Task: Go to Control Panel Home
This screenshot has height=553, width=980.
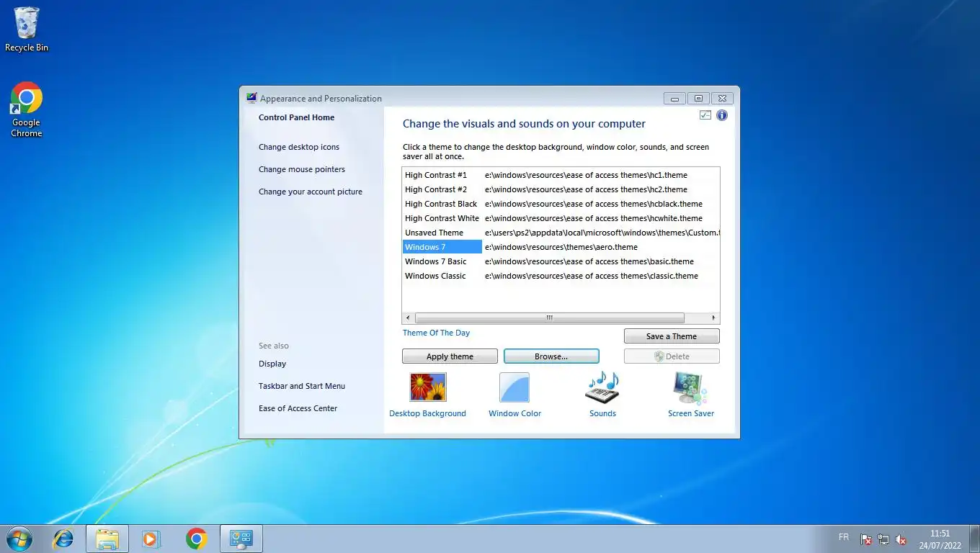Action: point(296,117)
